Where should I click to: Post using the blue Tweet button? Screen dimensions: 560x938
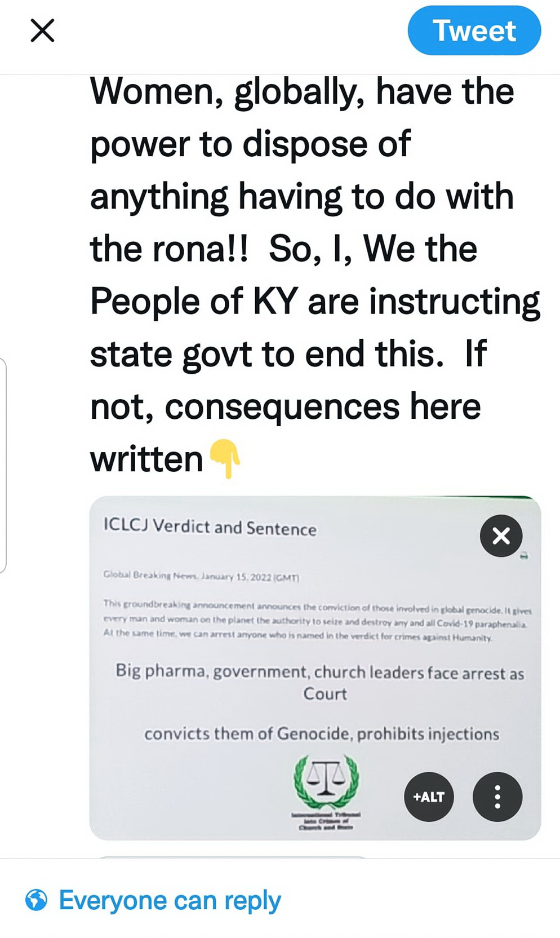tap(474, 30)
